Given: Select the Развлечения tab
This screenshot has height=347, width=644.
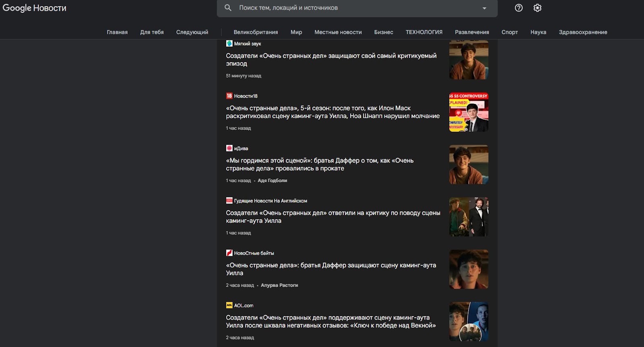Looking at the screenshot, I should 472,32.
